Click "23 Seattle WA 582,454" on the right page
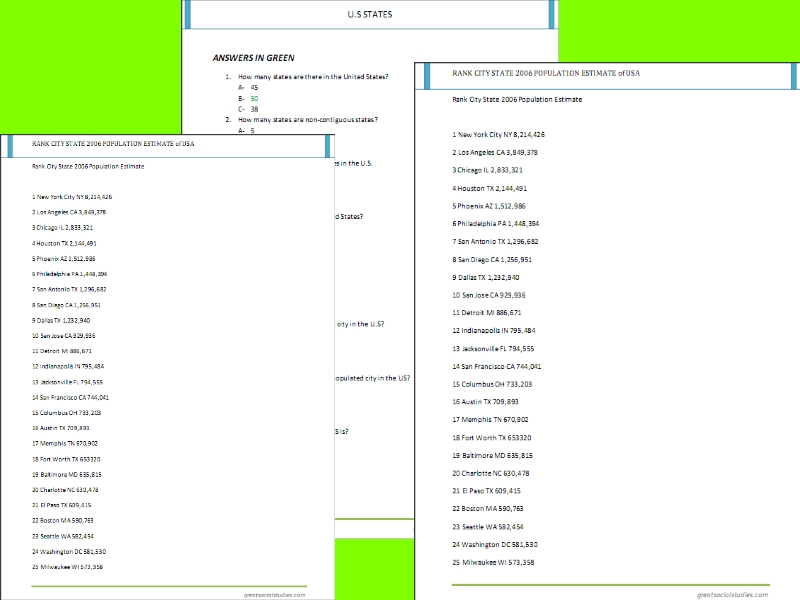800x600 pixels. pyautogui.click(x=488, y=527)
